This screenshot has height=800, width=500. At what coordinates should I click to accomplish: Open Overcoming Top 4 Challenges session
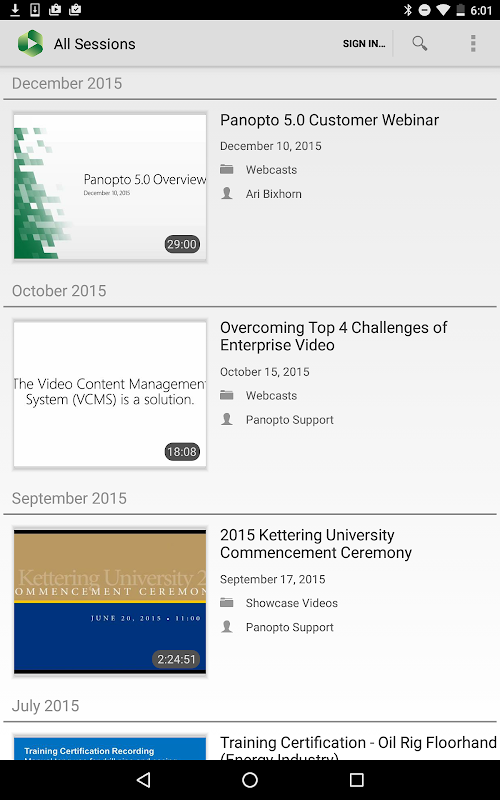(x=333, y=336)
